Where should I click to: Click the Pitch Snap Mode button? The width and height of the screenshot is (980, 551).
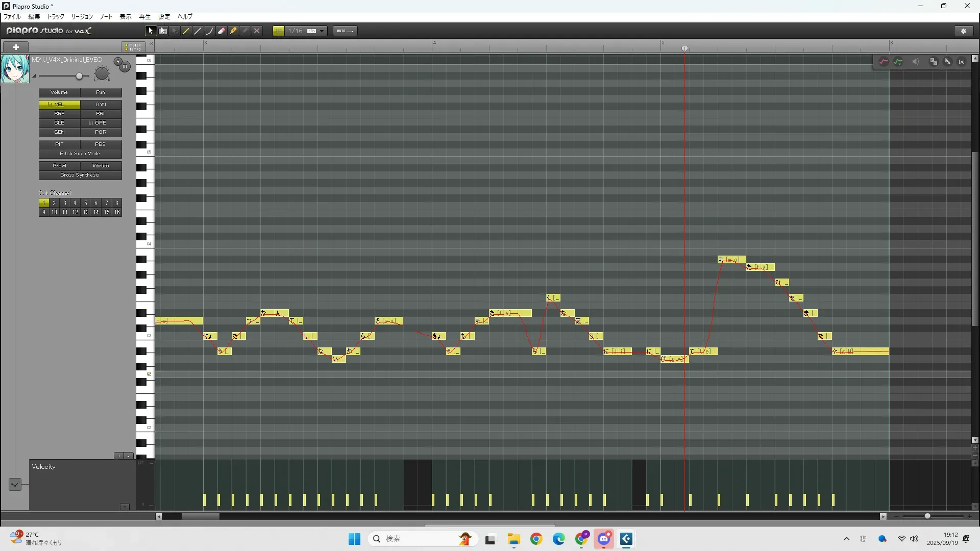point(80,154)
